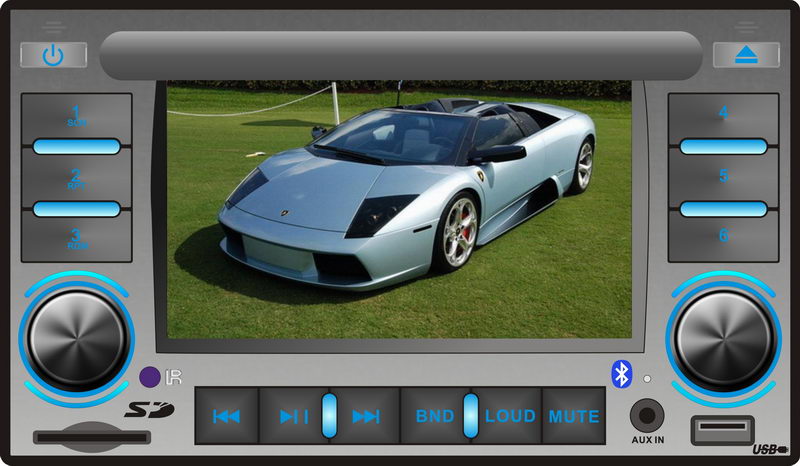The image size is (800, 466).
Task: Choose preset button 5
Action: pyautogui.click(x=723, y=179)
